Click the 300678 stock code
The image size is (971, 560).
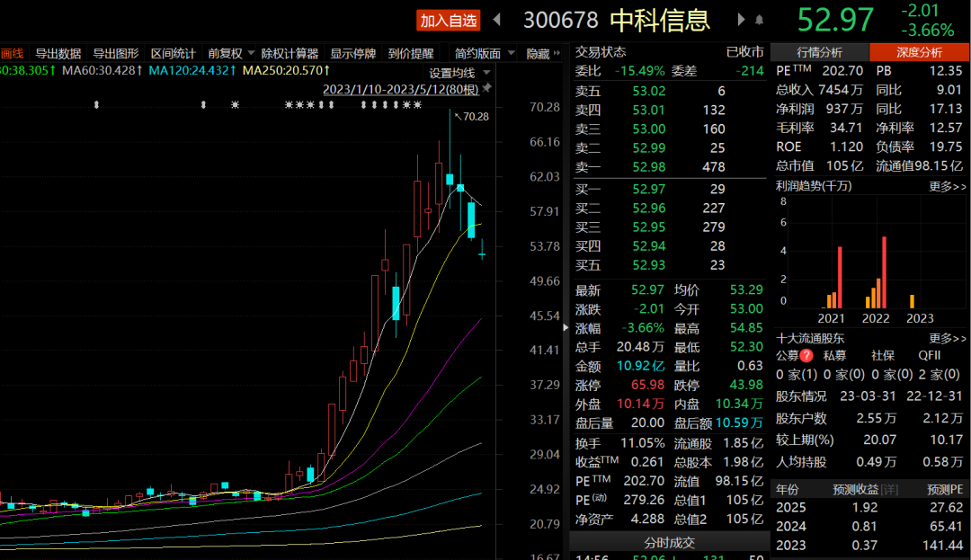[x=561, y=21]
